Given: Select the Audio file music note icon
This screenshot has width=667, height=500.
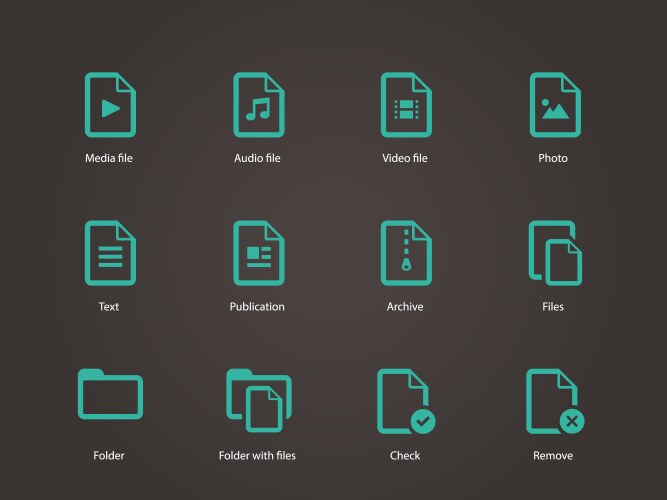Looking at the screenshot, I should 258,105.
